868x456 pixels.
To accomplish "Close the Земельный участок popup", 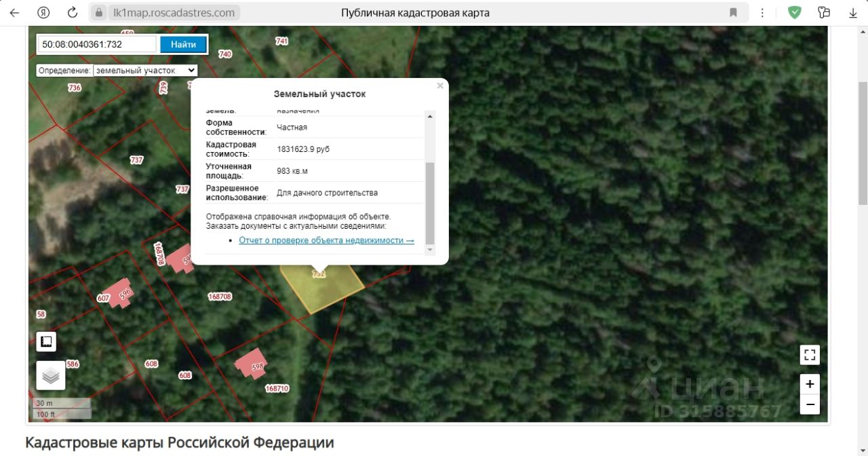I will tap(440, 85).
